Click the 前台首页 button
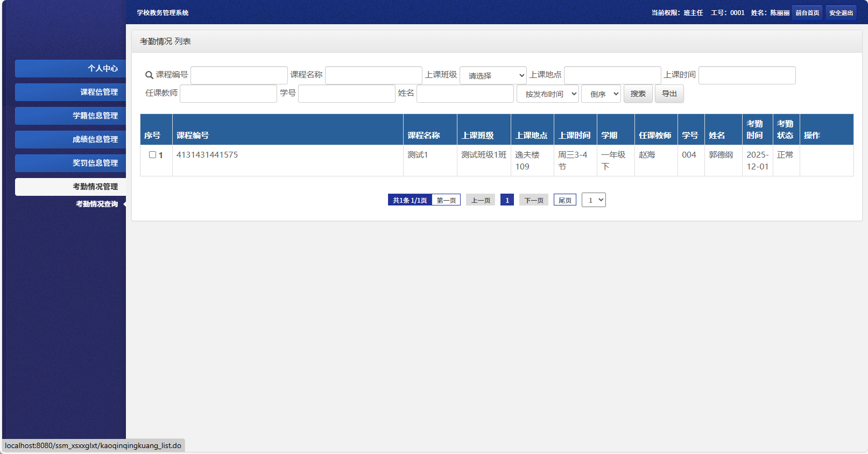 click(807, 13)
